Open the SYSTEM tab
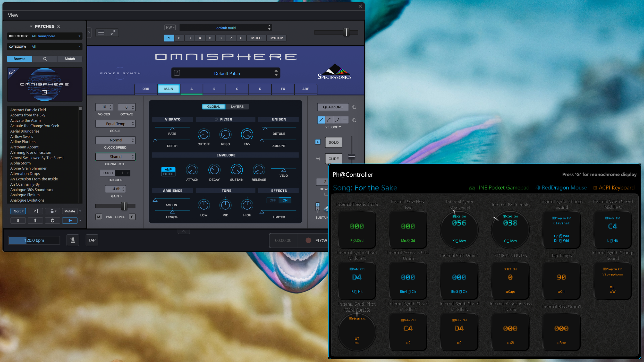The width and height of the screenshot is (644, 362). (x=276, y=38)
